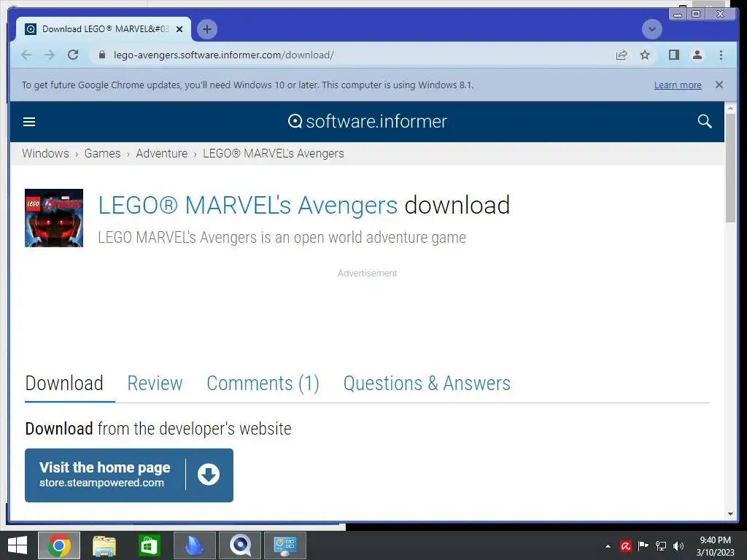Reload the current page
Screen dimensions: 747x560
coord(73,55)
